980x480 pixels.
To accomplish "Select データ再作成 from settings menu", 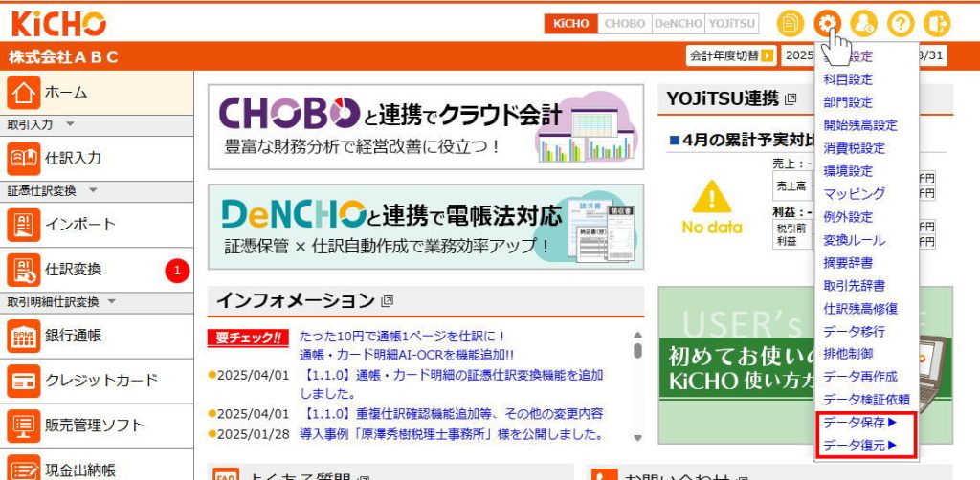I will click(860, 377).
